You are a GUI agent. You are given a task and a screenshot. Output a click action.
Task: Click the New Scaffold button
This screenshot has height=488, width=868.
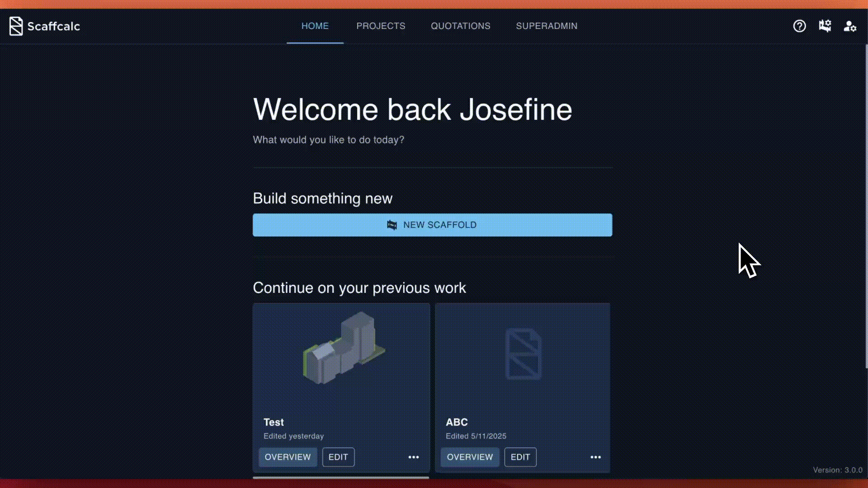432,225
